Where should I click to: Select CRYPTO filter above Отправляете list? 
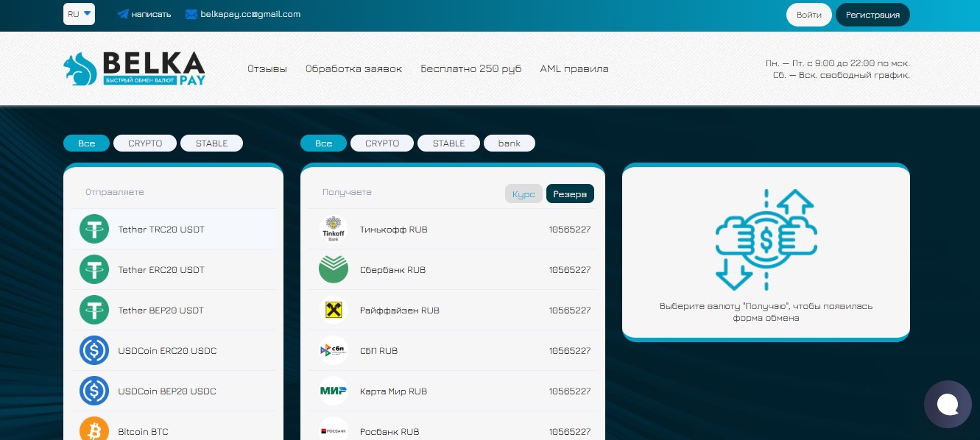point(145,143)
